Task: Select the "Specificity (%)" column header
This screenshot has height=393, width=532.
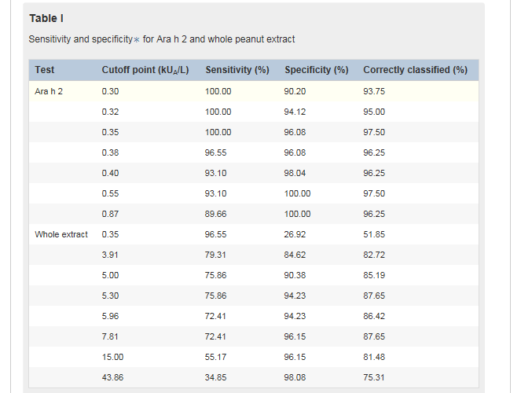Action: click(x=316, y=70)
